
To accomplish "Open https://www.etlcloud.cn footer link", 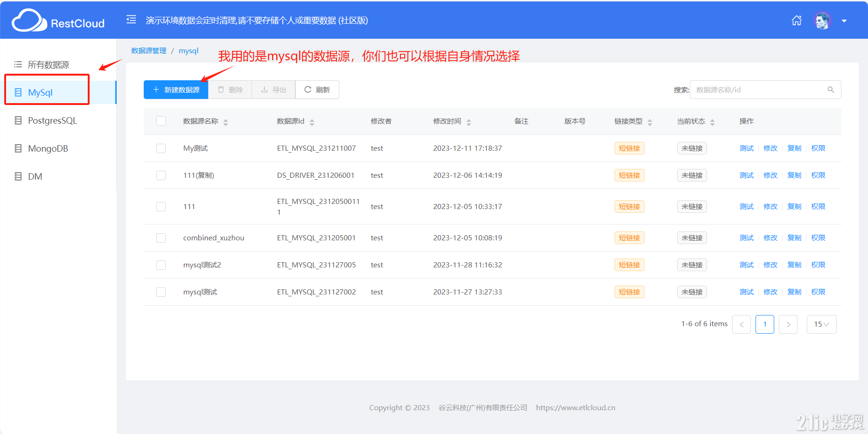I will [x=575, y=407].
